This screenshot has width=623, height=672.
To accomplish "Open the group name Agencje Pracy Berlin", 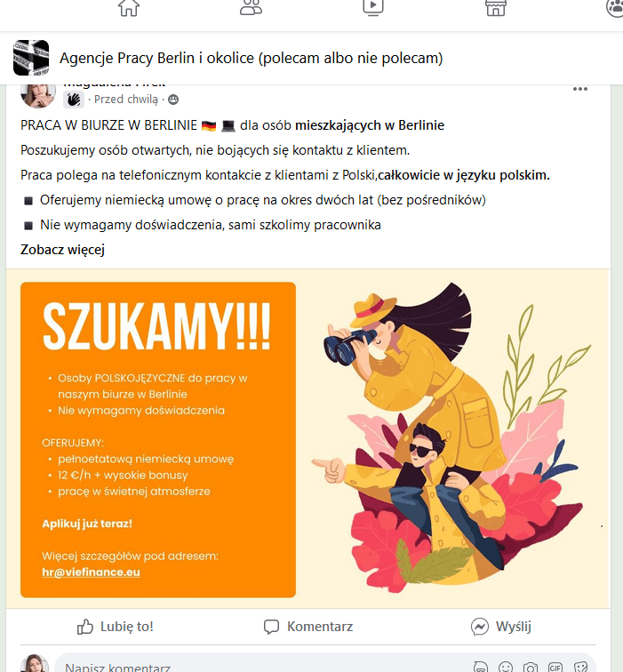I will (252, 58).
